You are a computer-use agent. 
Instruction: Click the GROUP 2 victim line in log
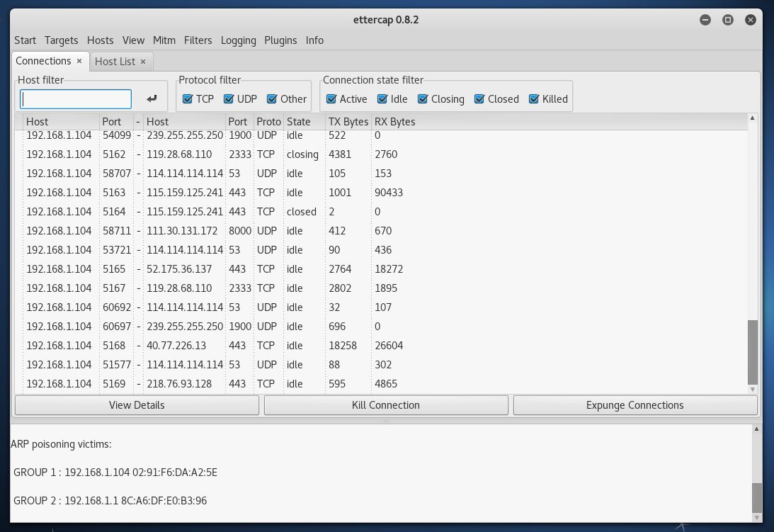pos(110,500)
